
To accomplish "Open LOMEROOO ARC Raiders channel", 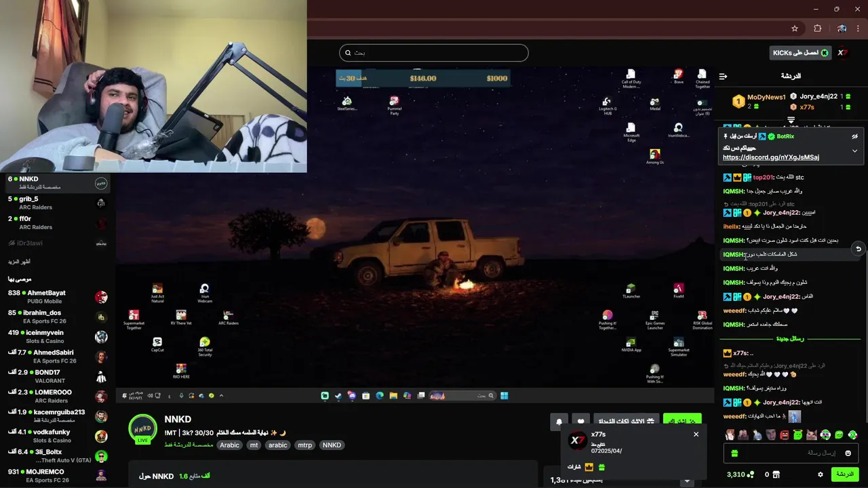I will pyautogui.click(x=57, y=396).
